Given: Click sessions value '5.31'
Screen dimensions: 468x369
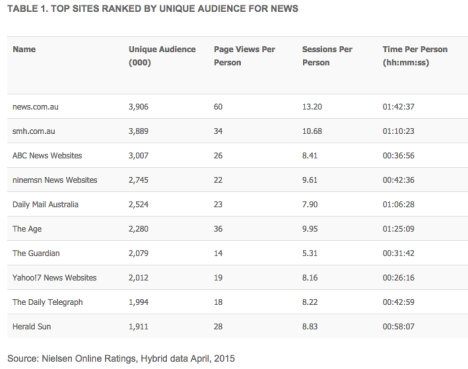Looking at the screenshot, I should [x=310, y=253].
